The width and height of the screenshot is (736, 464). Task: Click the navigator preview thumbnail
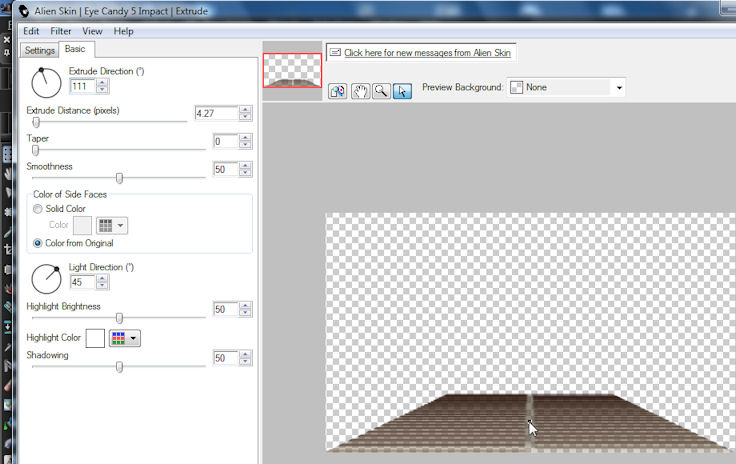pos(292,70)
